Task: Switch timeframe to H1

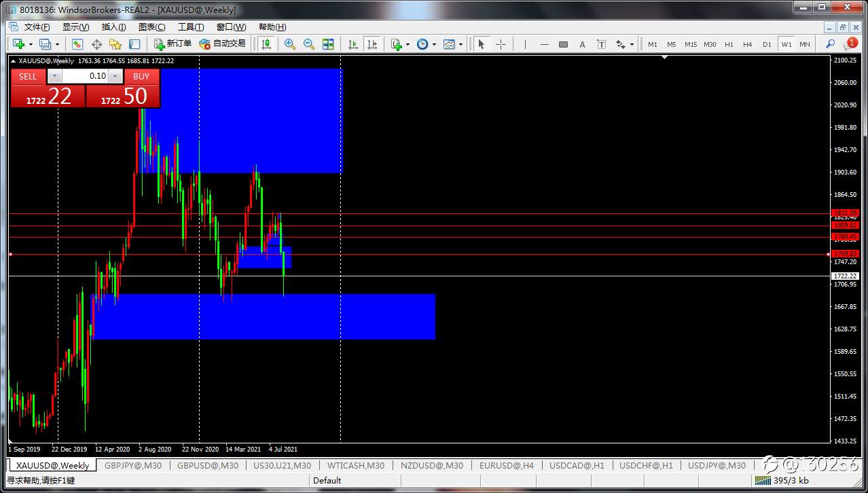Action: pyautogui.click(x=729, y=44)
